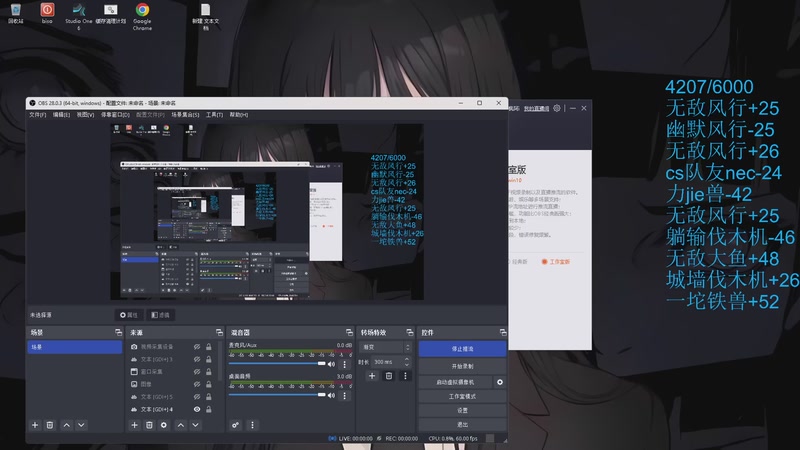Screen dimensions: 800x450
Task: Click the 滤镜 button above sources panel
Action: (x=161, y=315)
